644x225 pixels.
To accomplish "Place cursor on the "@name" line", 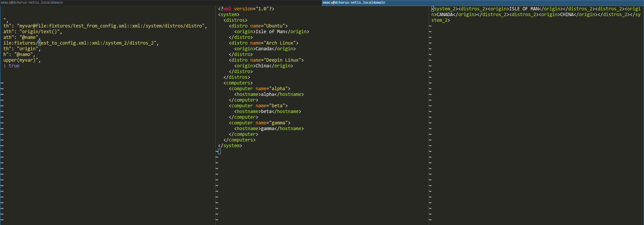I will tap(22, 37).
